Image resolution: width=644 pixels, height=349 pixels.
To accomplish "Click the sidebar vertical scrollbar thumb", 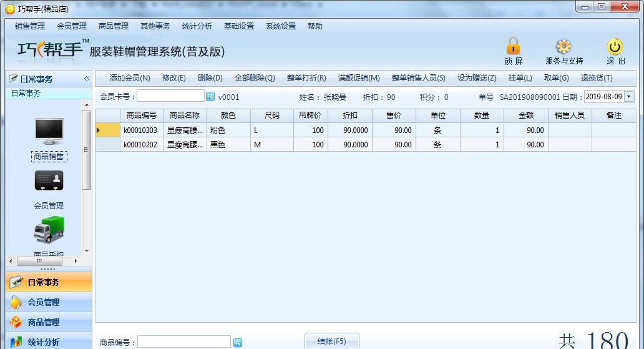I will [x=86, y=150].
